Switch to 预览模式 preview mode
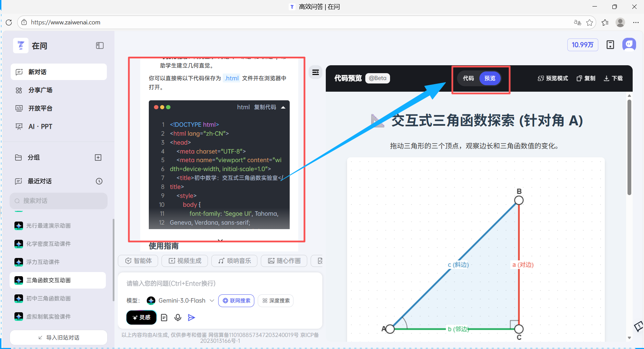Viewport: 644px width, 349px height. (x=552, y=78)
